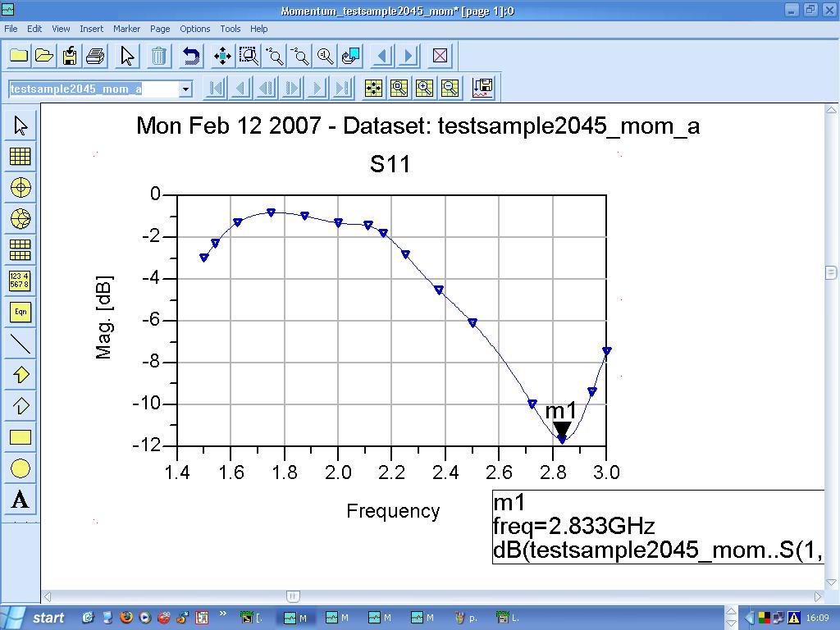Screen dimensions: 840x630
Task: Open the Help menu
Action: 258,29
